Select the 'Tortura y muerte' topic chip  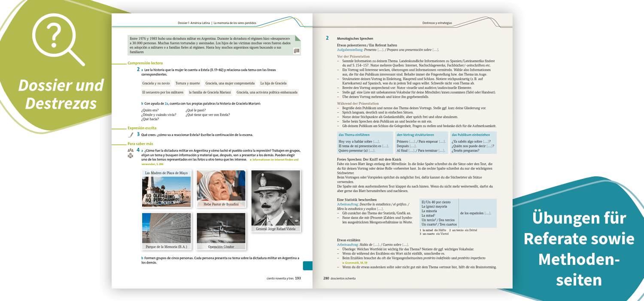188,83
